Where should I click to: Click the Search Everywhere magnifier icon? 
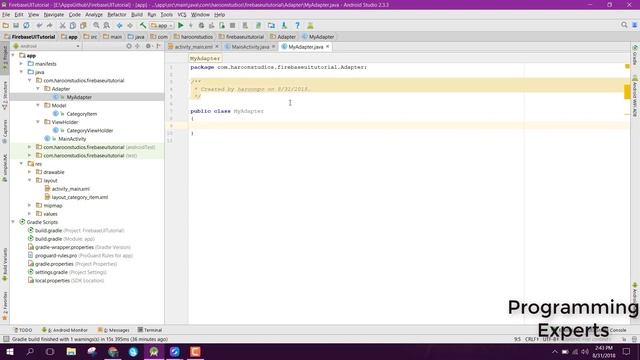coord(624,25)
